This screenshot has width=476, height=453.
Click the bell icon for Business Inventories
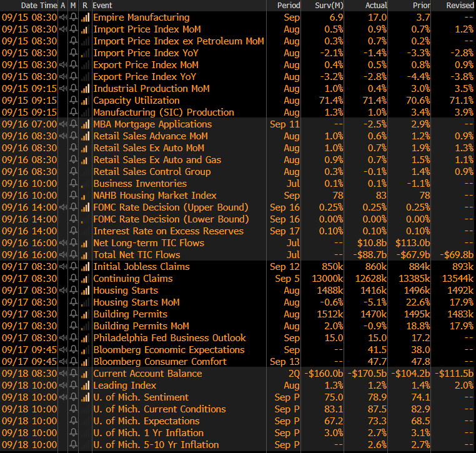pos(73,183)
